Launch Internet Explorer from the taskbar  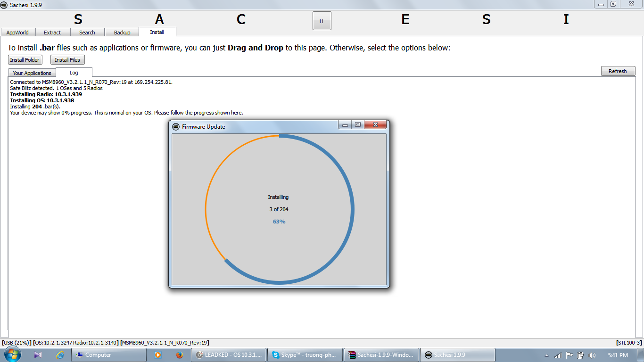(60, 355)
